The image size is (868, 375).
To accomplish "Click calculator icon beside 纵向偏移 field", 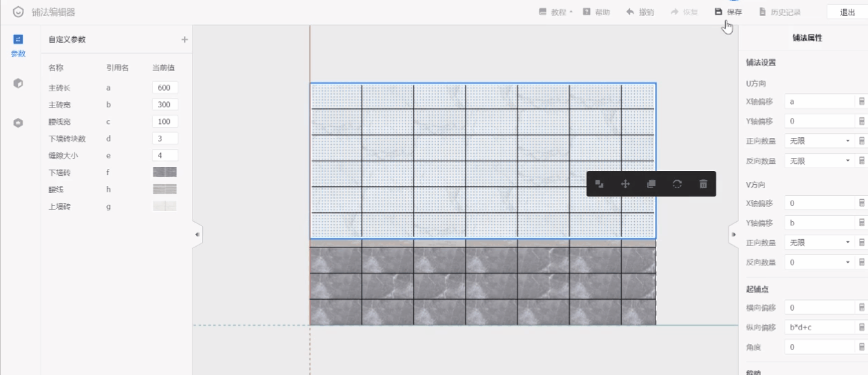I will 862,327.
